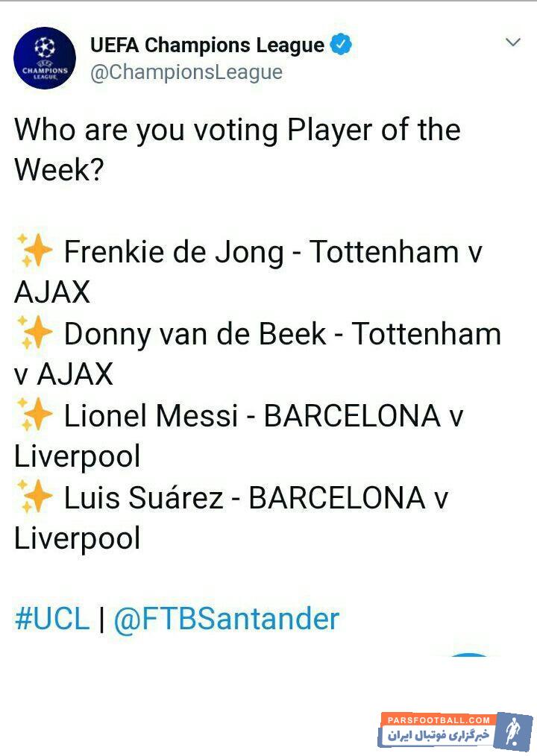
Task: Select the Luis Suárez name text
Action: pos(143,498)
